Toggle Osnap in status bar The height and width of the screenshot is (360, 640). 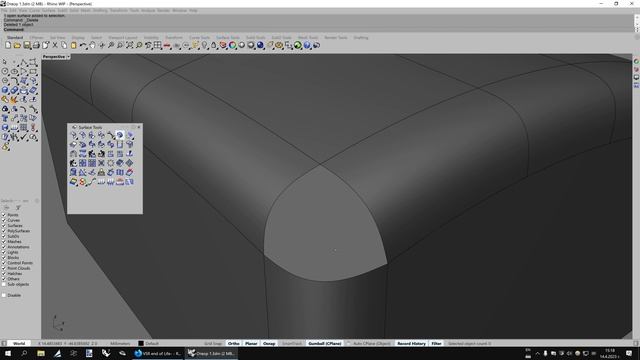coord(269,343)
